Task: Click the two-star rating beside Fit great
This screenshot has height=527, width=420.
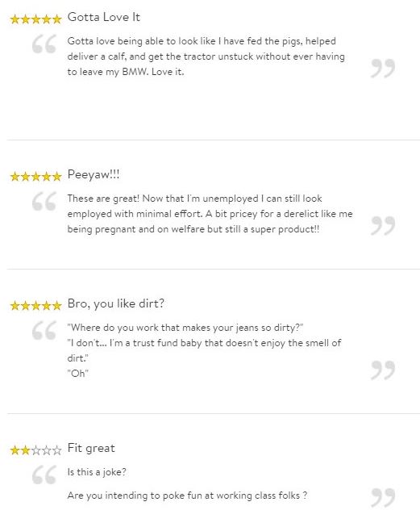Action: pos(36,450)
